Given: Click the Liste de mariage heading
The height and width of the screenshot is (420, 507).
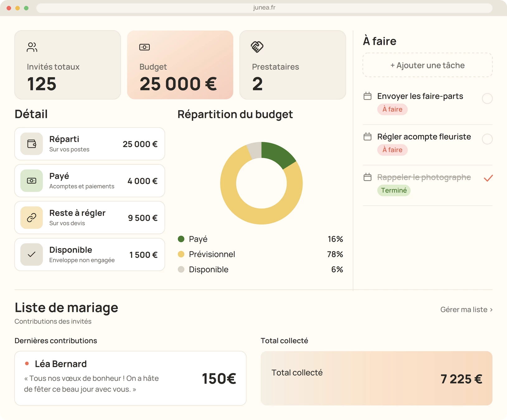Looking at the screenshot, I should point(66,308).
